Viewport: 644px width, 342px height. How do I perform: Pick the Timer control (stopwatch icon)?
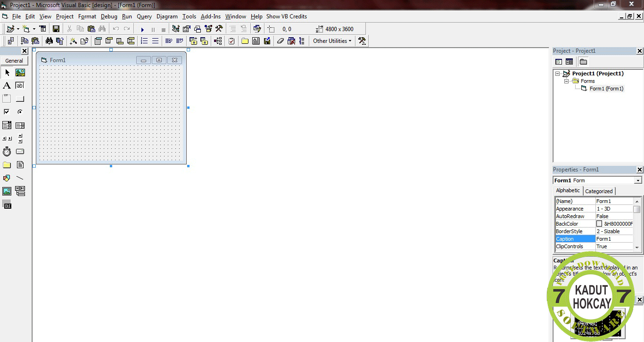coord(7,152)
